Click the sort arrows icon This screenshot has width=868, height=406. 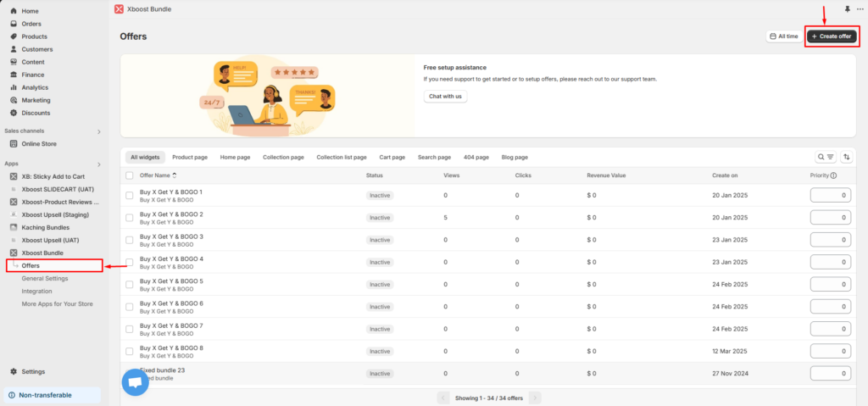(845, 157)
